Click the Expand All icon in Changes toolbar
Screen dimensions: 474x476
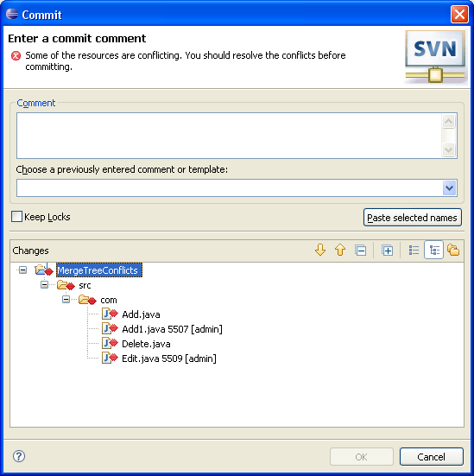tap(387, 251)
